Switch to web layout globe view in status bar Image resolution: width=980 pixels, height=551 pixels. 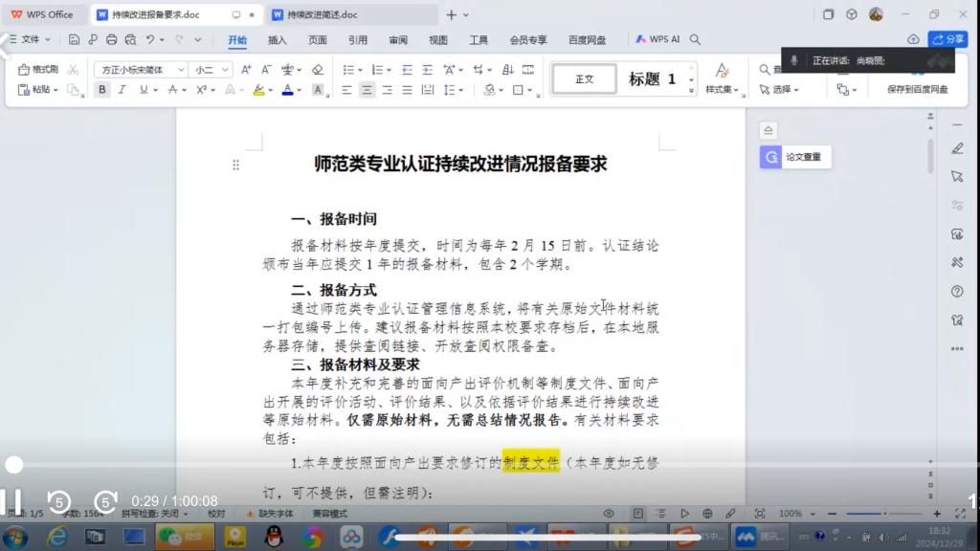coord(707,514)
